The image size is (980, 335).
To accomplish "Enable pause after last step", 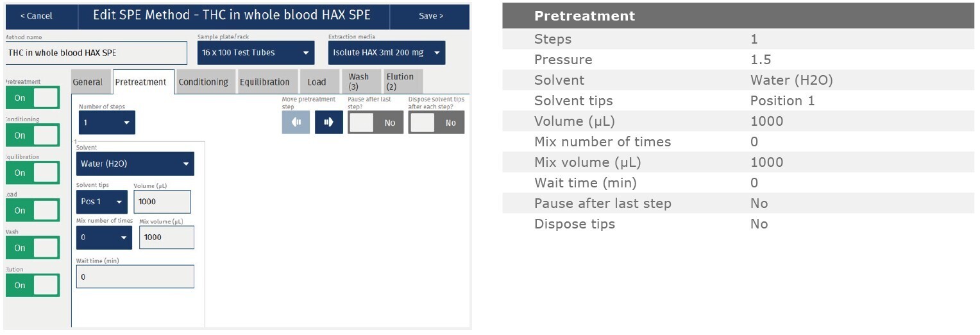I will point(375,123).
